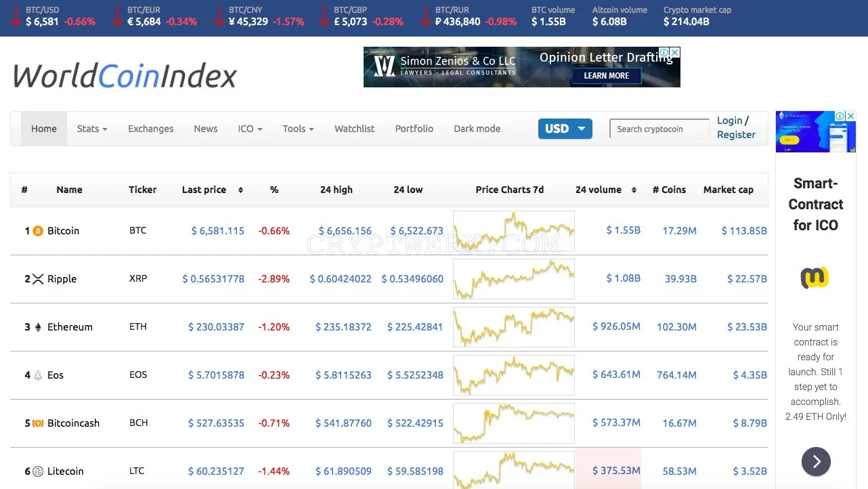Click Crypto market cap $ 214.04B value

(687, 22)
